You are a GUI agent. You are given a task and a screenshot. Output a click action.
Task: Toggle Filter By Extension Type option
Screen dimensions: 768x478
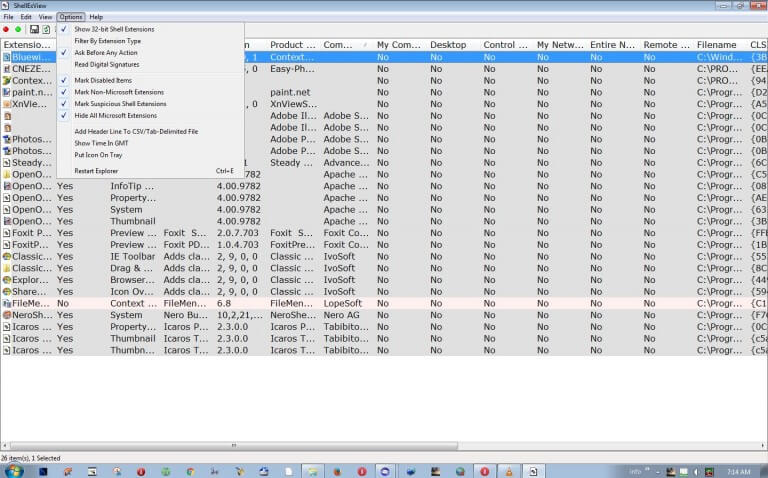[x=108, y=41]
